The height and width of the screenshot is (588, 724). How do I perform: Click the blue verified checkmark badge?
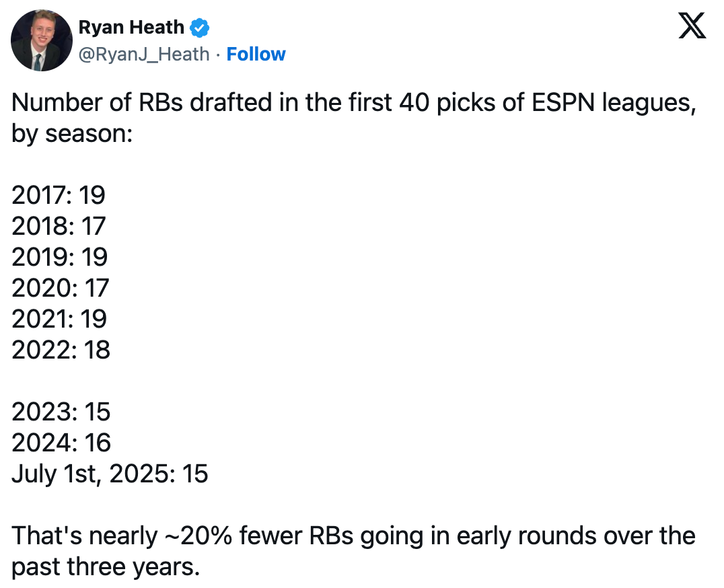pyautogui.click(x=201, y=28)
